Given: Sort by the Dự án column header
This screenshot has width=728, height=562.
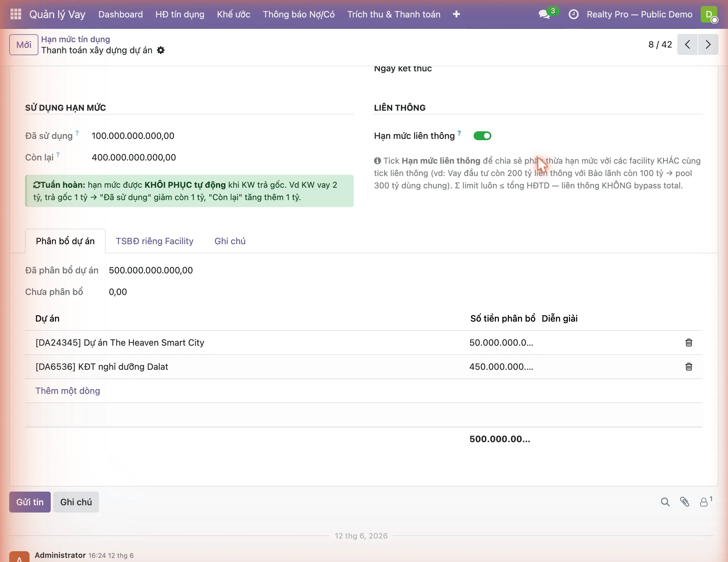Looking at the screenshot, I should pyautogui.click(x=47, y=319).
